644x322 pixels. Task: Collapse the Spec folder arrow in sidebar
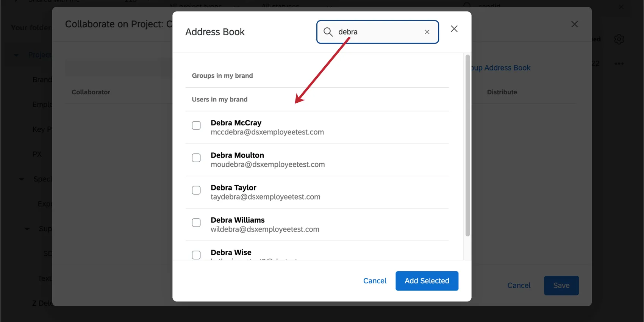[22, 179]
